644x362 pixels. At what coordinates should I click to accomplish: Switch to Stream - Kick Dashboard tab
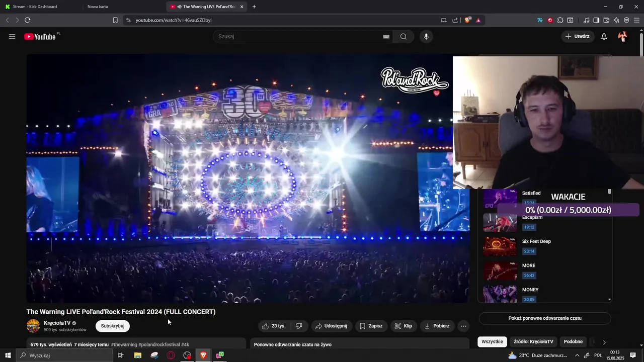[41, 7]
